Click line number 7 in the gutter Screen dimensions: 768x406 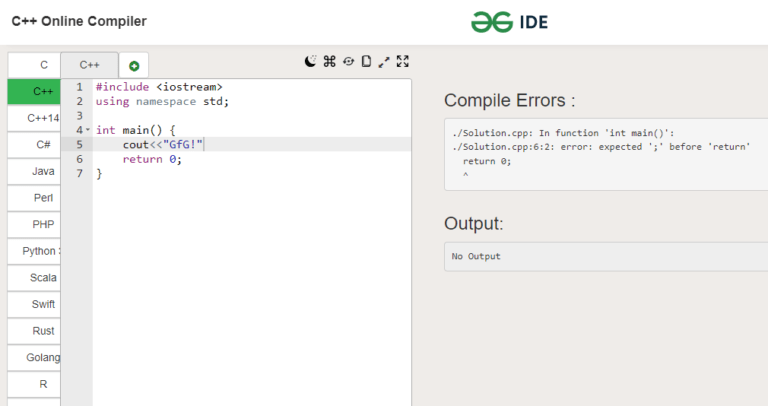click(x=79, y=173)
